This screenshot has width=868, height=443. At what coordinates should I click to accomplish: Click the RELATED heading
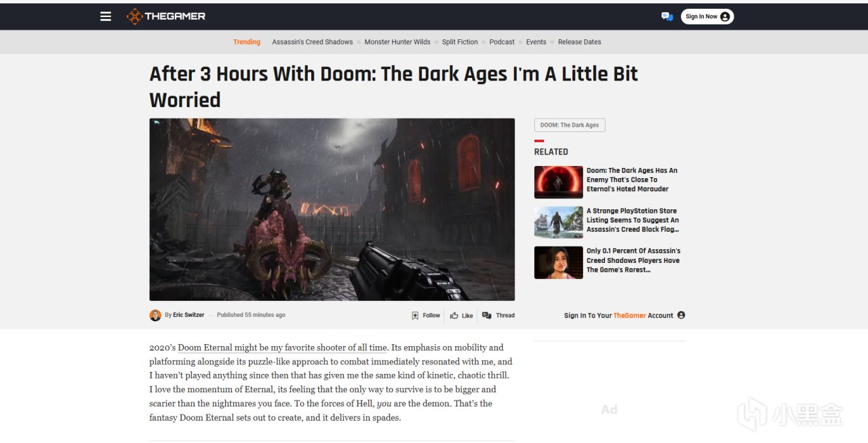551,152
